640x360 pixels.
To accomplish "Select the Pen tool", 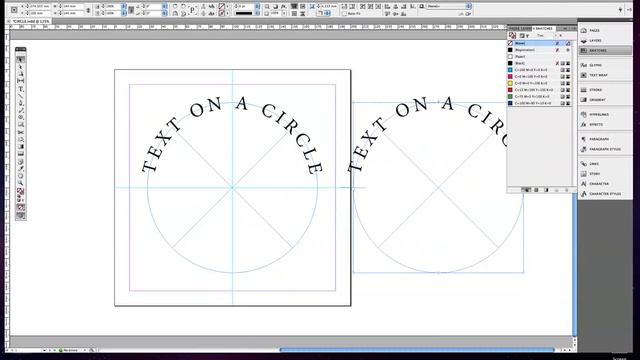I will coord(20,103).
